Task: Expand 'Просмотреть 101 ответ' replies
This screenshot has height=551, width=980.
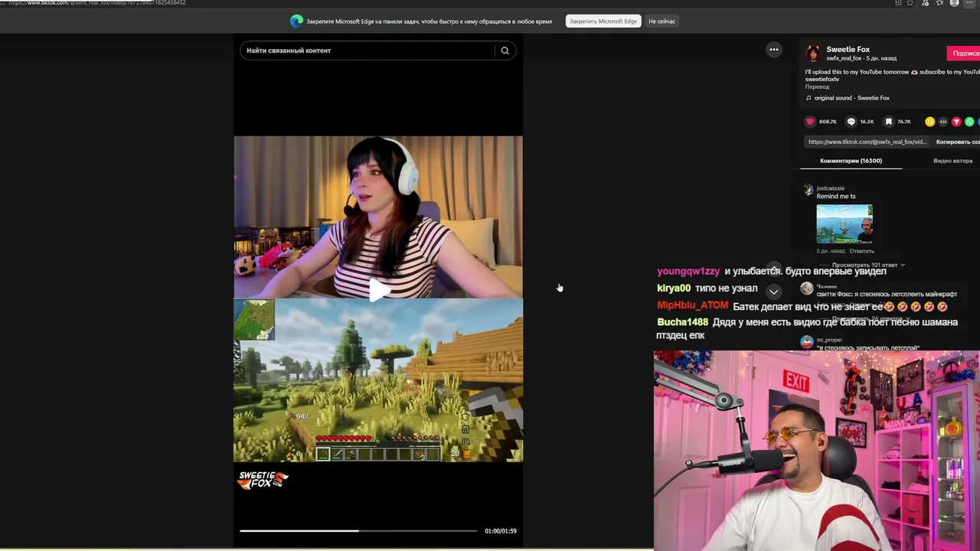Action: pyautogui.click(x=868, y=265)
